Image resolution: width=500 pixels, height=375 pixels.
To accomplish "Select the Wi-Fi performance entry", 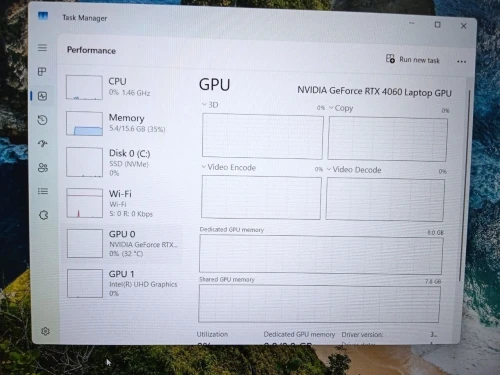I will click(x=122, y=203).
